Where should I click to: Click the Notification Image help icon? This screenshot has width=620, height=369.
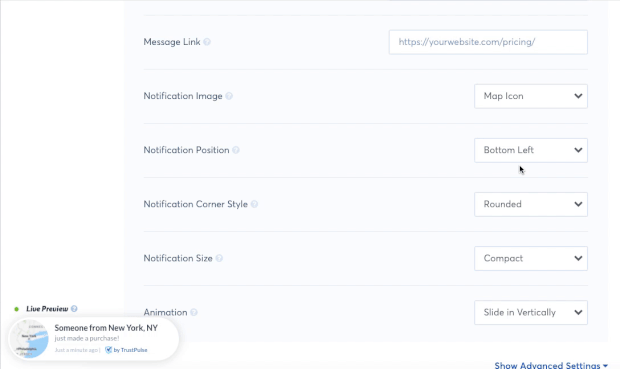[x=229, y=96]
